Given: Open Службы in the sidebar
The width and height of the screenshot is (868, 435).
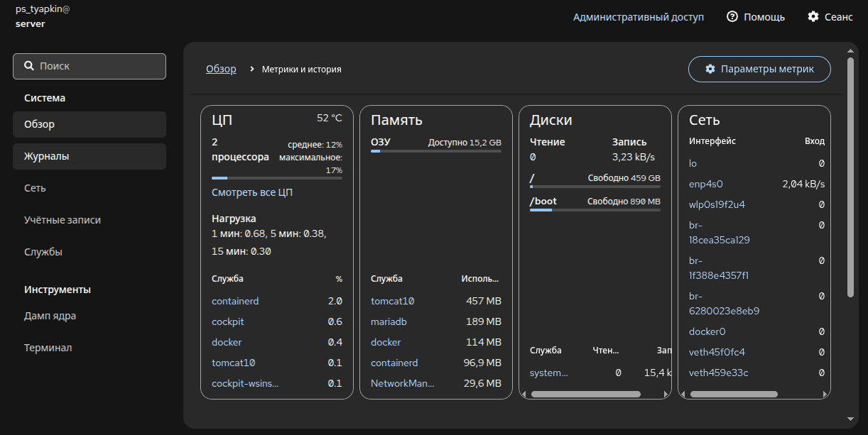Looking at the screenshot, I should [x=43, y=252].
